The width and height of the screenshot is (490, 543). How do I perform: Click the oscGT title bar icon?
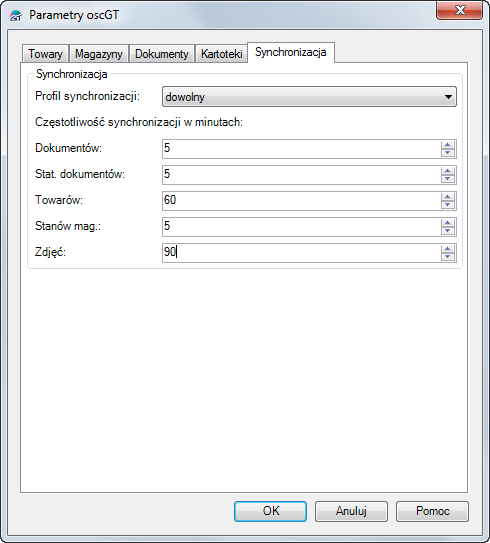16,15
